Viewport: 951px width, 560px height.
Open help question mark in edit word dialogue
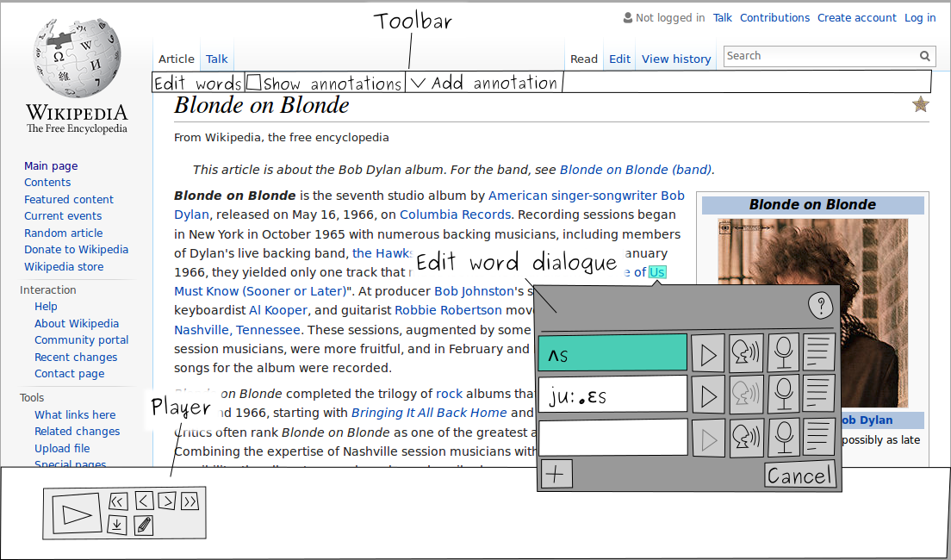click(820, 305)
